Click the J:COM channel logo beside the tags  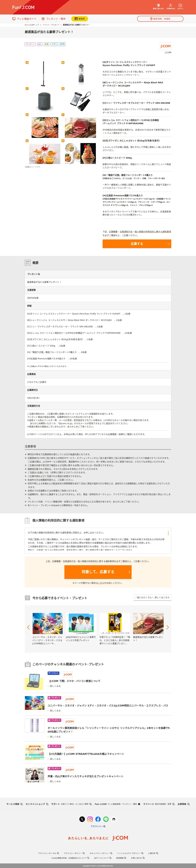pos(165,46)
